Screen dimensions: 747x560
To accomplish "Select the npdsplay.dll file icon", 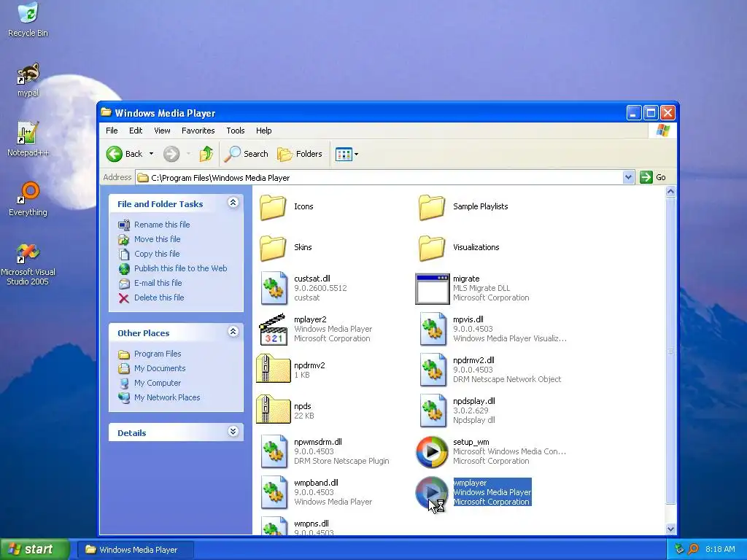I will tap(433, 411).
